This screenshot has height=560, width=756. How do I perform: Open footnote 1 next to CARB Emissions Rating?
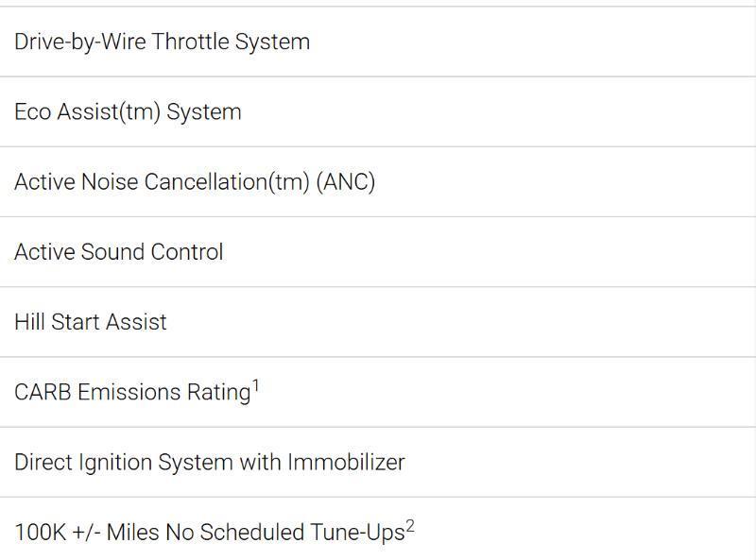(x=255, y=385)
